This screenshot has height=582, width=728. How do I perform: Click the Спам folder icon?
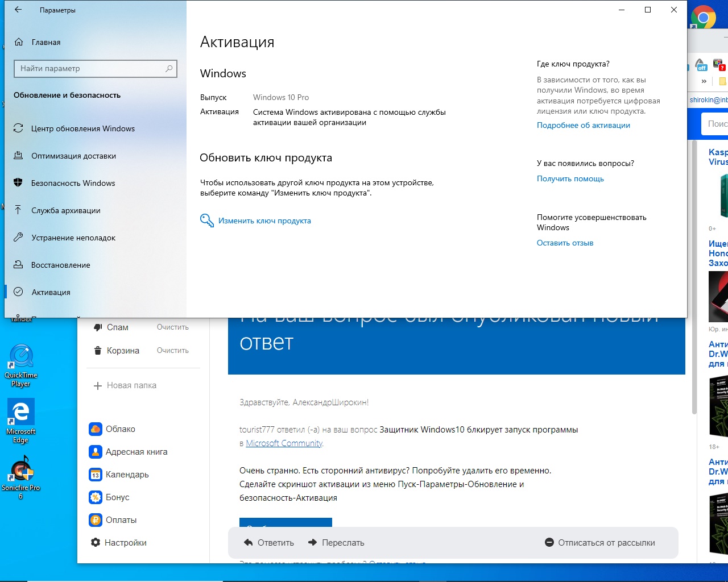[x=97, y=327]
